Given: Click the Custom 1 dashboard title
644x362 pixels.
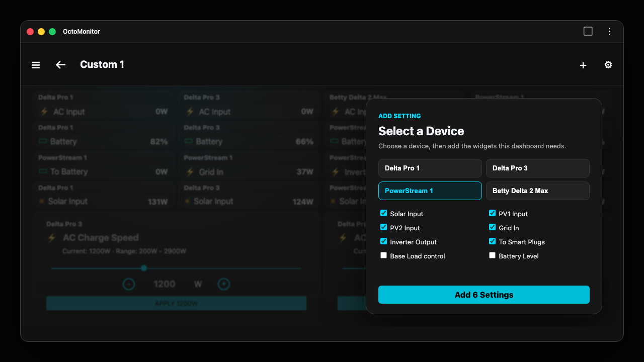Looking at the screenshot, I should tap(102, 64).
